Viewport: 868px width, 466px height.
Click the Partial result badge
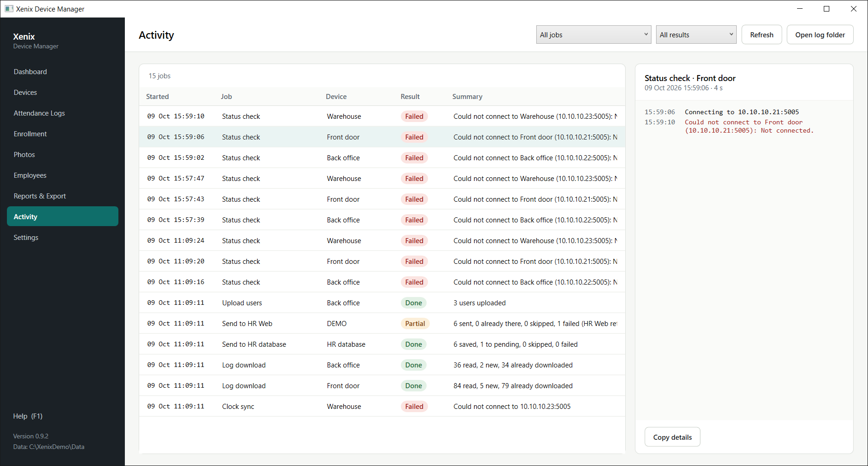[415, 324]
